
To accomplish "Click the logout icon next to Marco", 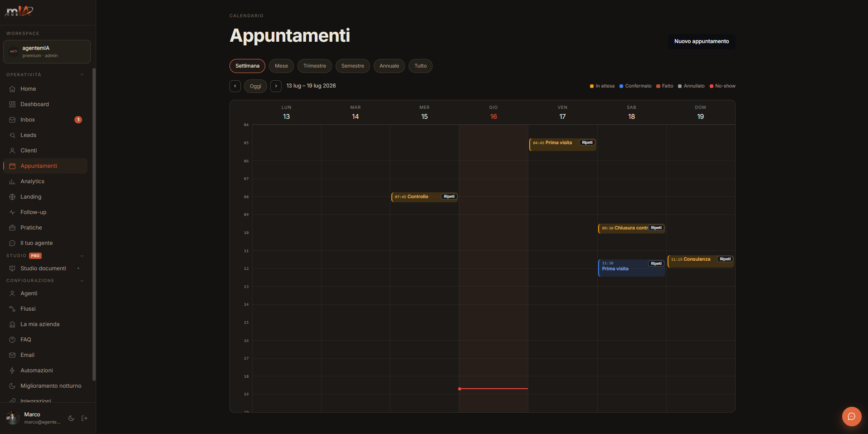I will [x=84, y=418].
